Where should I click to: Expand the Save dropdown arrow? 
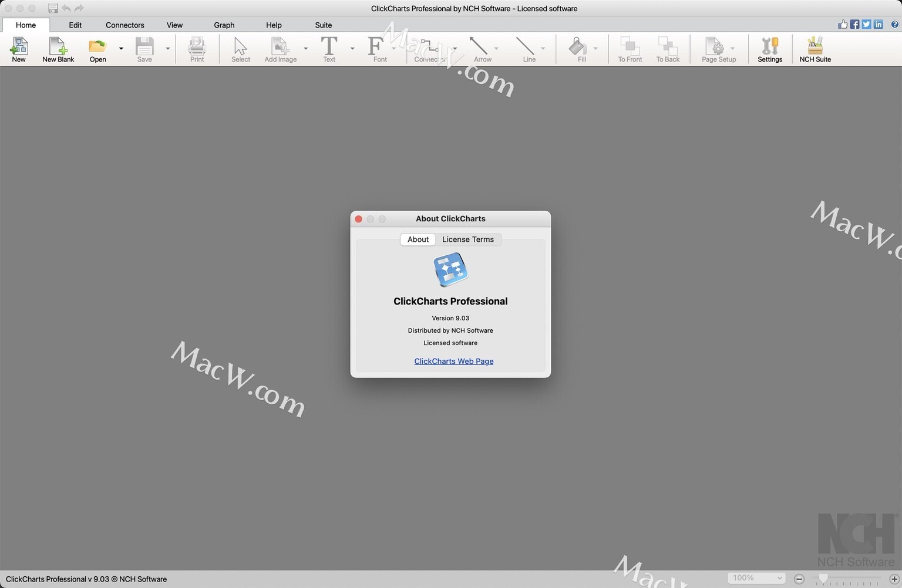pyautogui.click(x=167, y=48)
